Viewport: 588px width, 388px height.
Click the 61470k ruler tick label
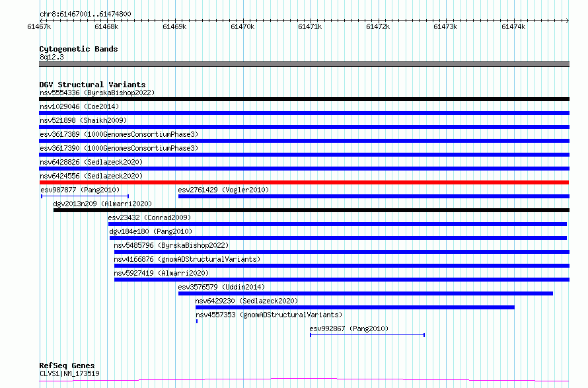tap(242, 26)
